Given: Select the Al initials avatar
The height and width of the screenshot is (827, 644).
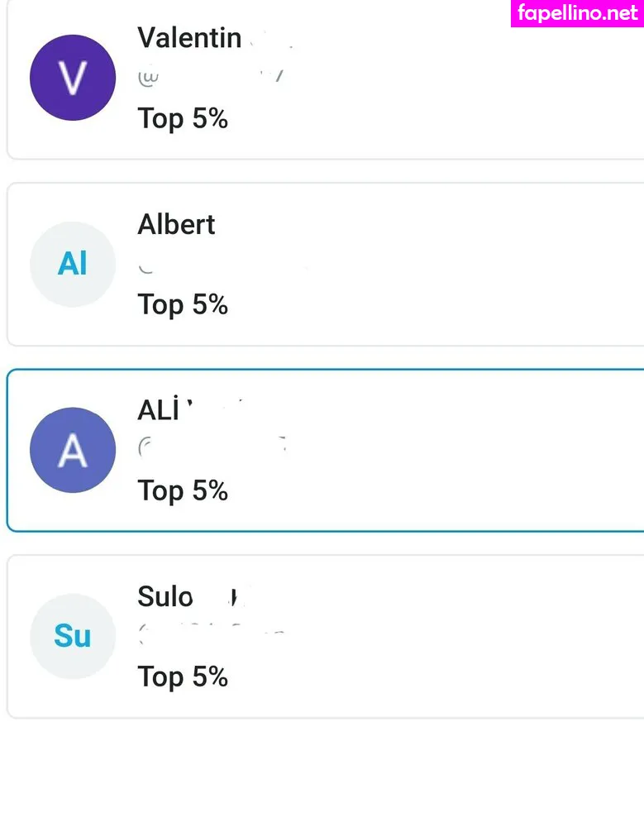Looking at the screenshot, I should 72,265.
